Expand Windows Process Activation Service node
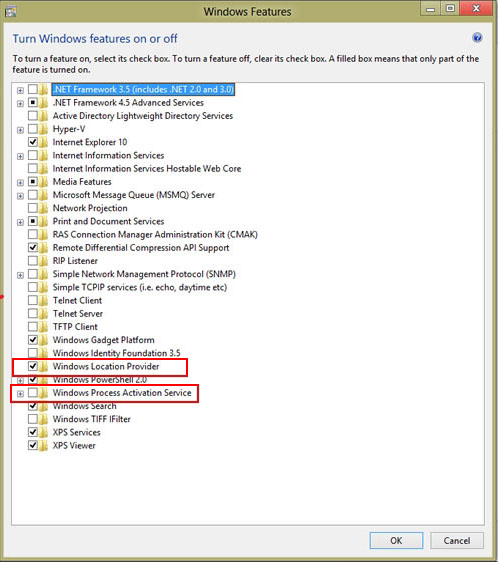The height and width of the screenshot is (562, 498). 20,394
